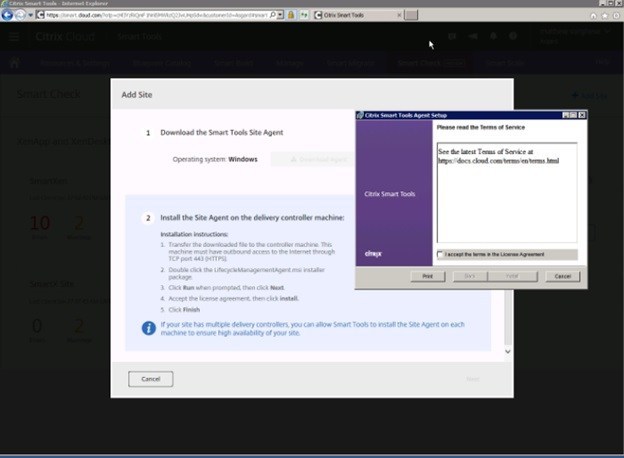624x458 pixels.
Task: Click the step 1 number circle
Action: [x=148, y=133]
